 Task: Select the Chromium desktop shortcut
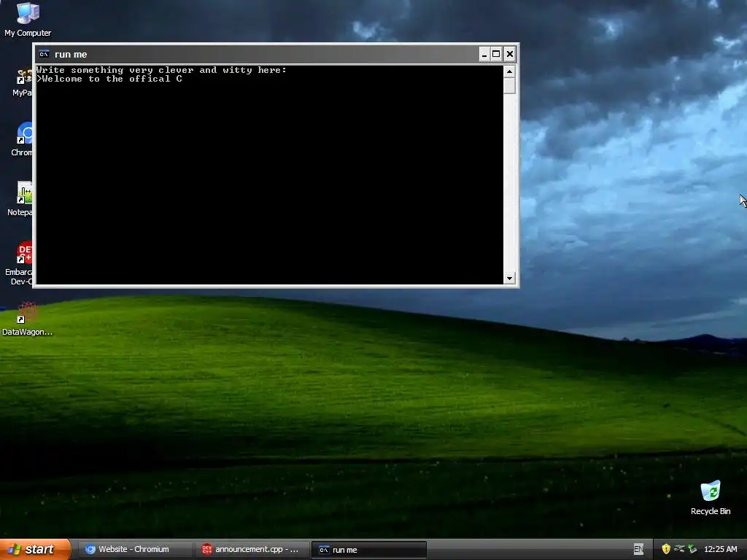tap(23, 139)
